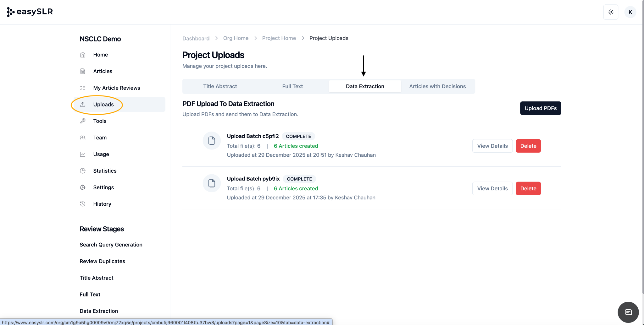Image resolution: width=644 pixels, height=325 pixels.
Task: Open the Articles with Decisions tab
Action: (437, 86)
